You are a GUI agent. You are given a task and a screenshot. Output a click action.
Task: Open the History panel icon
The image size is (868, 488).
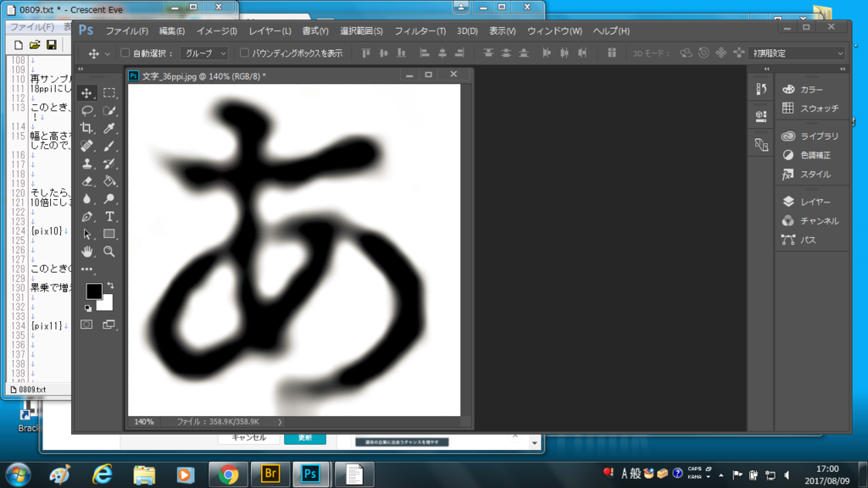[x=761, y=89]
